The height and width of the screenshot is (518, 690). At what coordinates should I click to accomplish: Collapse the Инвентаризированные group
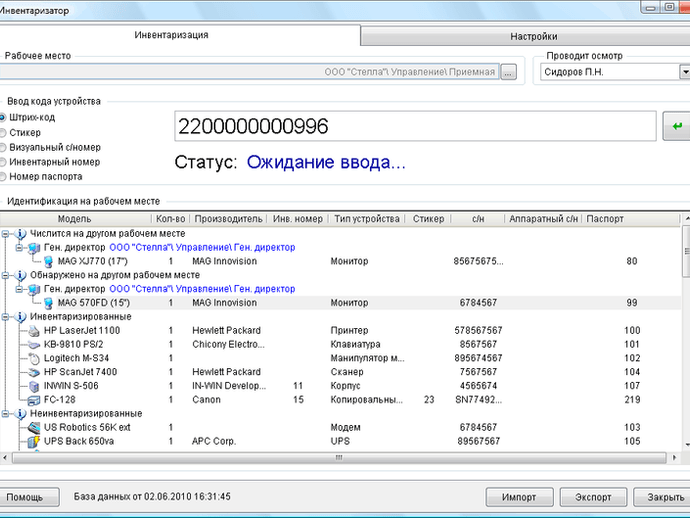pyautogui.click(x=5, y=317)
